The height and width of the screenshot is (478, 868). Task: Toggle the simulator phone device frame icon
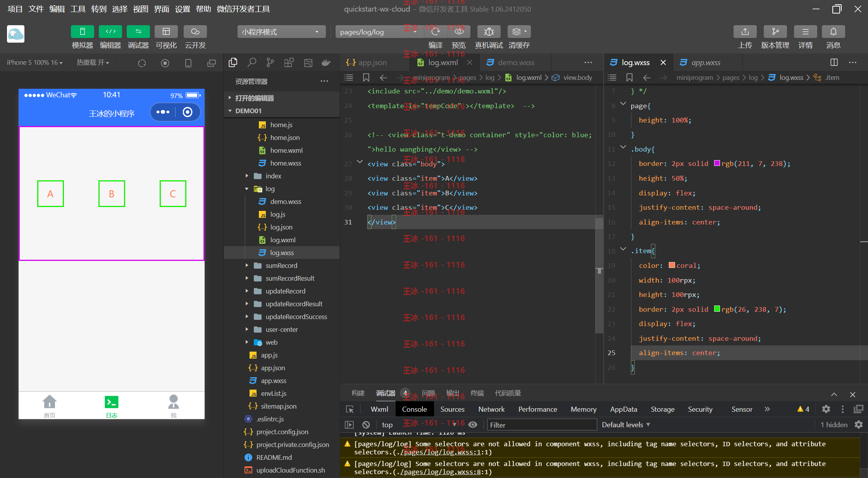point(188,63)
